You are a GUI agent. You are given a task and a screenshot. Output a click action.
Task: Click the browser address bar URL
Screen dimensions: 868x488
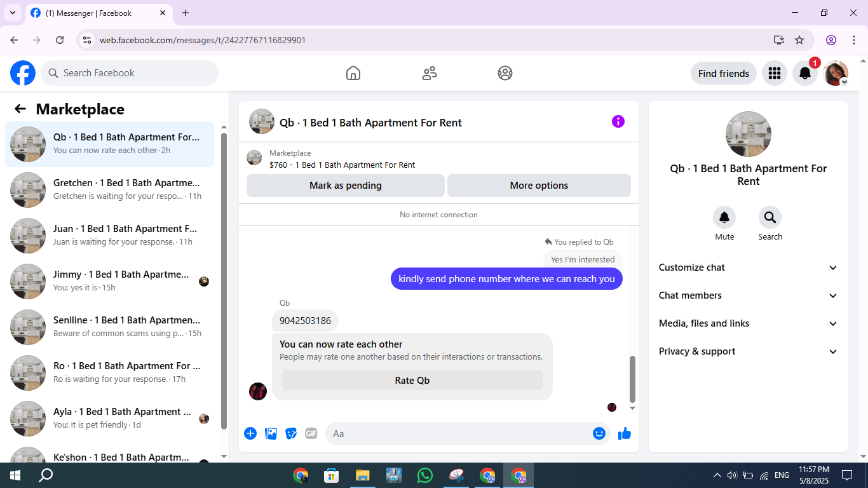pos(203,40)
